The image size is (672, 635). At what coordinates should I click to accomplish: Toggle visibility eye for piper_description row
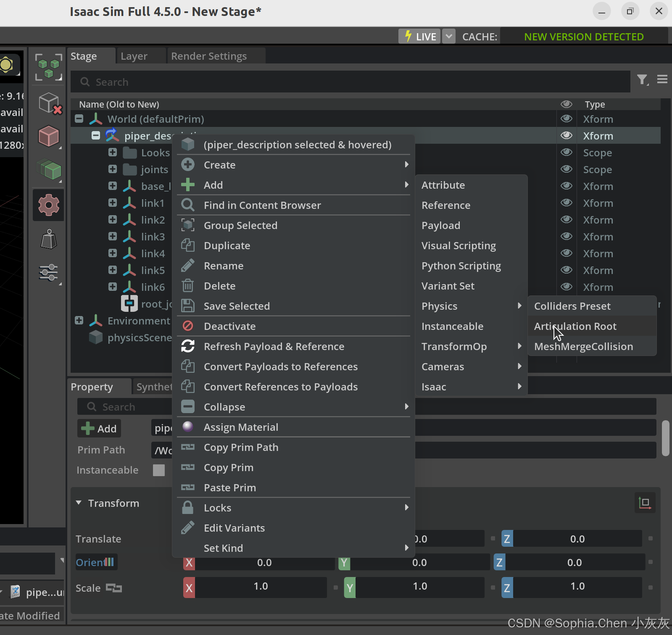[567, 136]
